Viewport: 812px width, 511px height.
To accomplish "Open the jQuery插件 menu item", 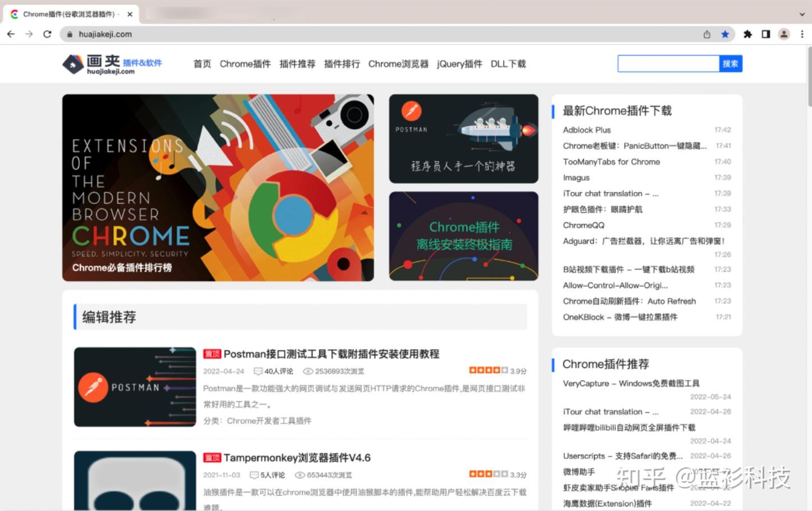I will click(x=460, y=64).
